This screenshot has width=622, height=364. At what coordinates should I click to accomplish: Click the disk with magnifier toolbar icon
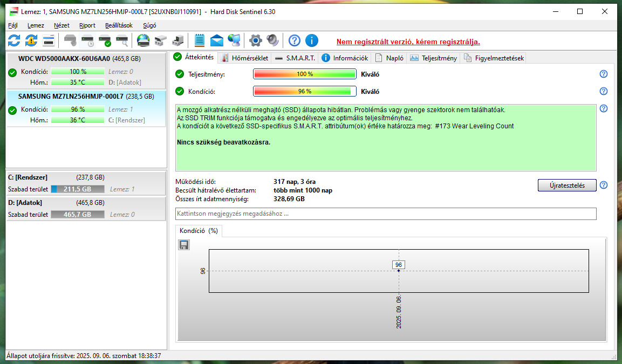122,40
